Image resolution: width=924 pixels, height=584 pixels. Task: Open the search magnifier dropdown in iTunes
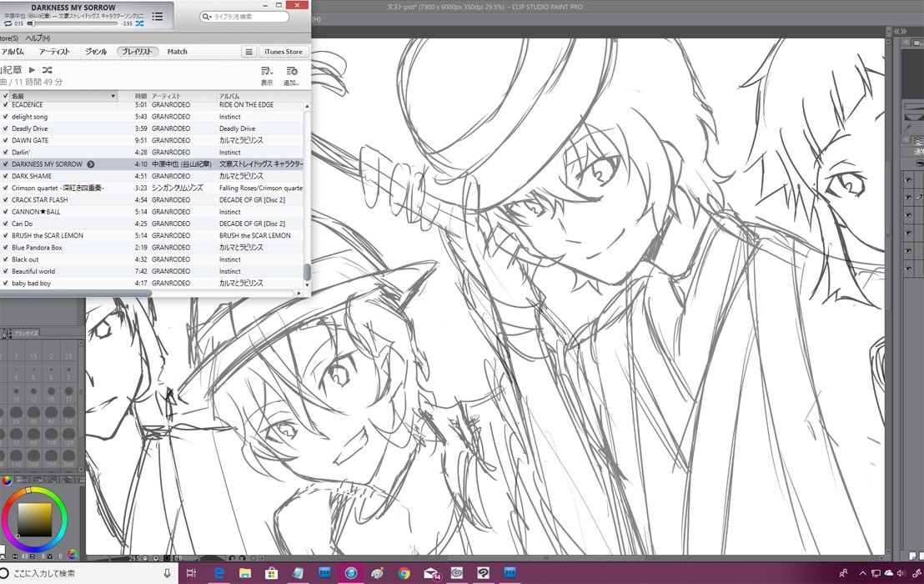coord(207,17)
